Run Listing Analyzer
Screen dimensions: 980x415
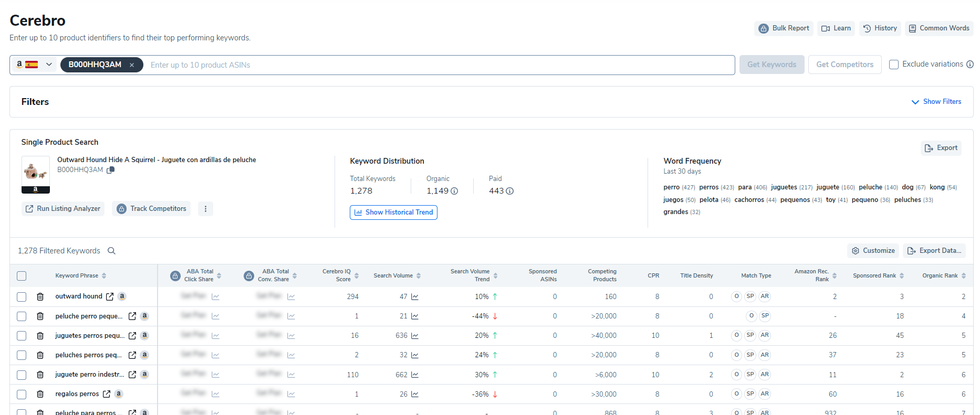click(63, 209)
